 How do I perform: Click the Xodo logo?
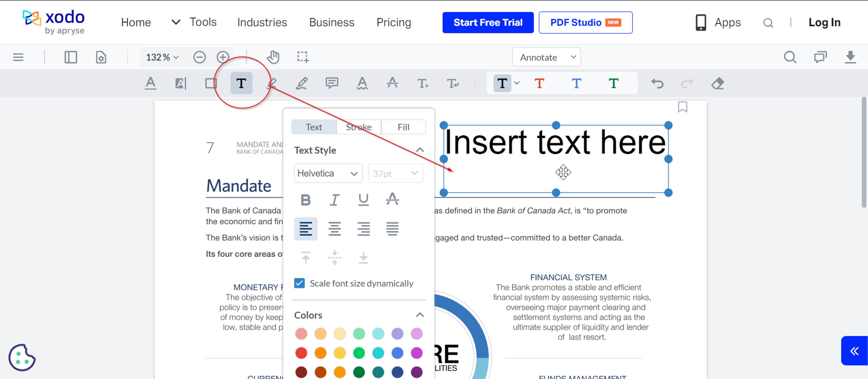coord(54,22)
